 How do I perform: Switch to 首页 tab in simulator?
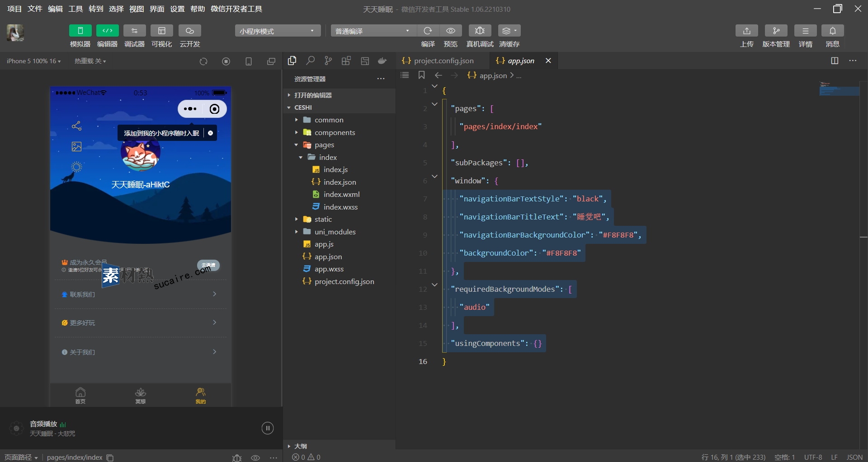click(x=80, y=395)
